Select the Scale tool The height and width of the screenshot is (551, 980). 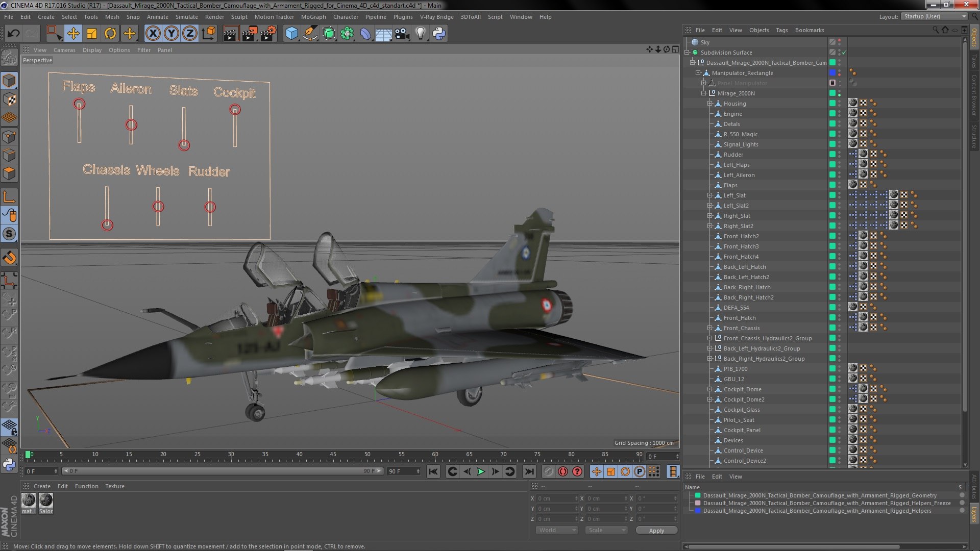92,34
